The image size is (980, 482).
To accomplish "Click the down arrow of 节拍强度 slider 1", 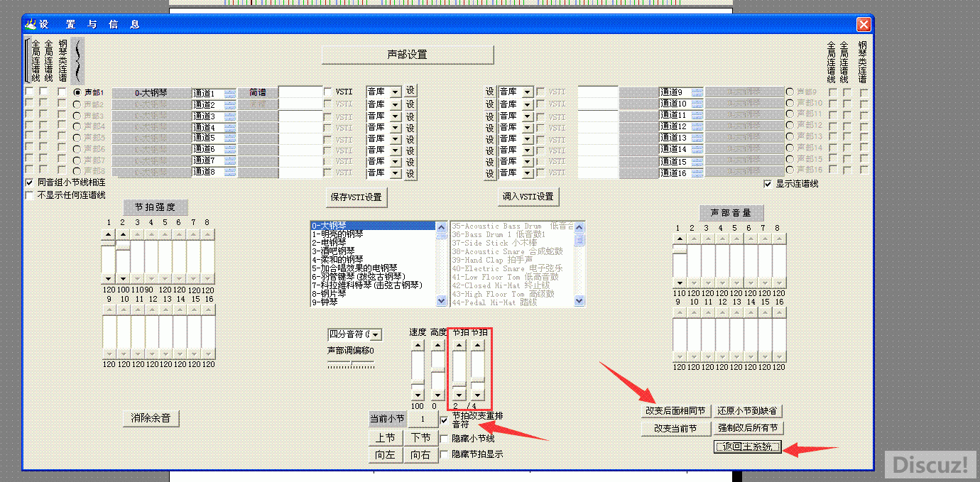I will 108,279.
